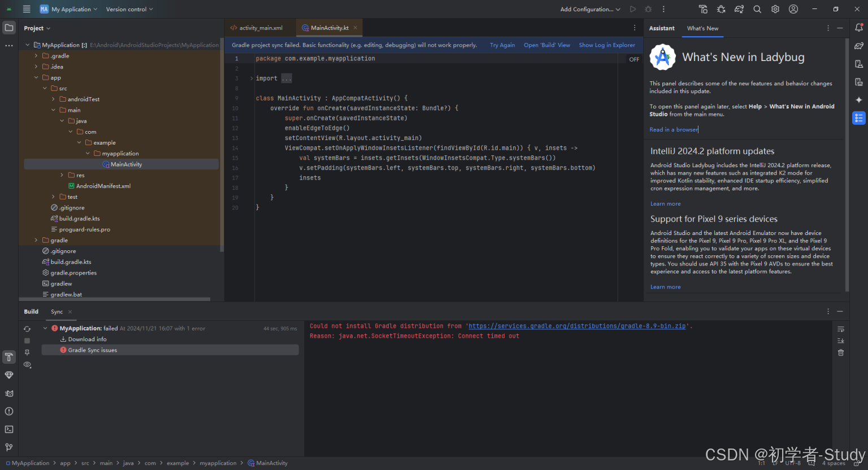Switch to activity_main.xml editor tab
Image resolution: width=868 pixels, height=470 pixels.
coord(256,28)
